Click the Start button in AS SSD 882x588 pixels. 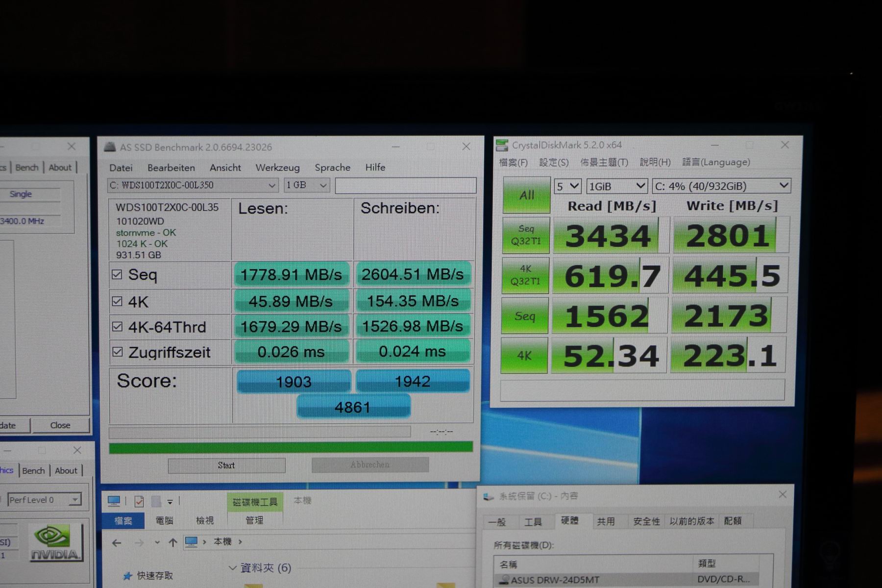pyautogui.click(x=226, y=465)
